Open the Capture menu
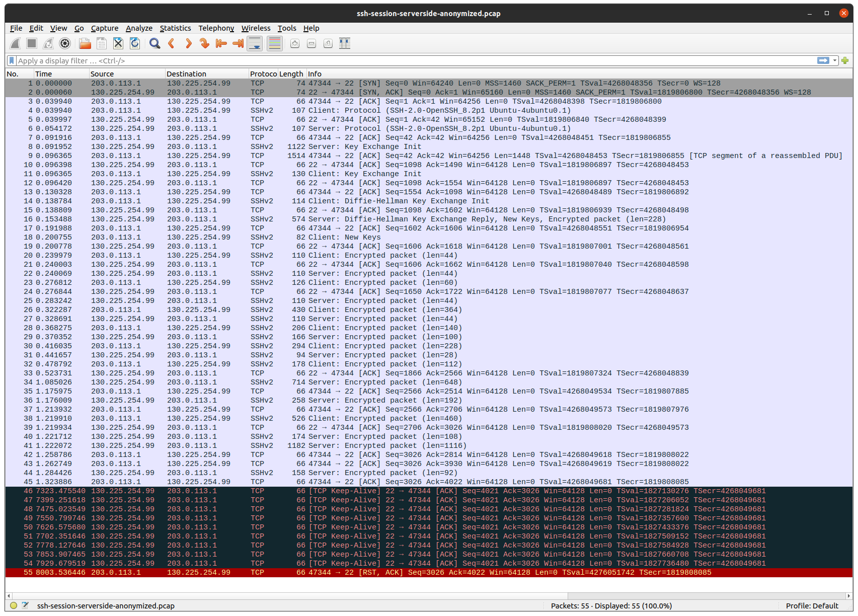This screenshot has width=858, height=616. (105, 28)
